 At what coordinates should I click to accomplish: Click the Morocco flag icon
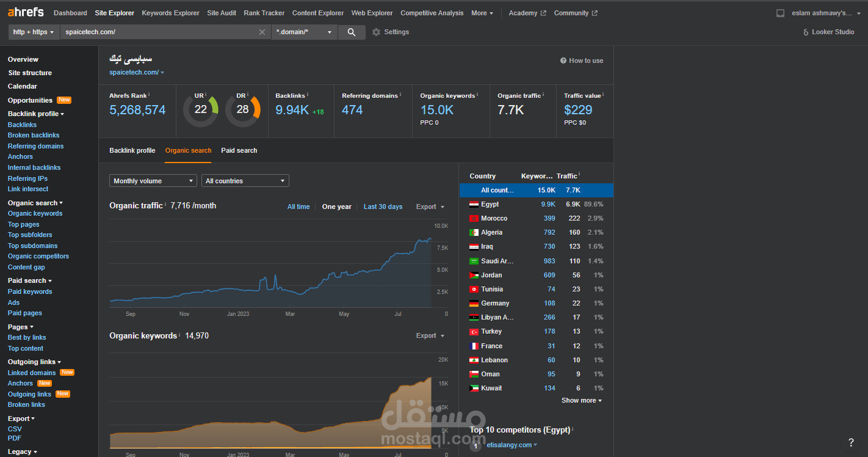coord(474,219)
